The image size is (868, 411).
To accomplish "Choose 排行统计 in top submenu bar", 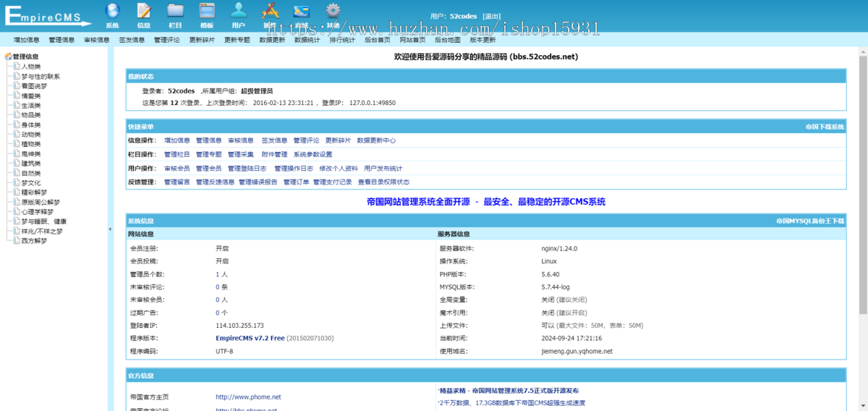I will click(342, 41).
